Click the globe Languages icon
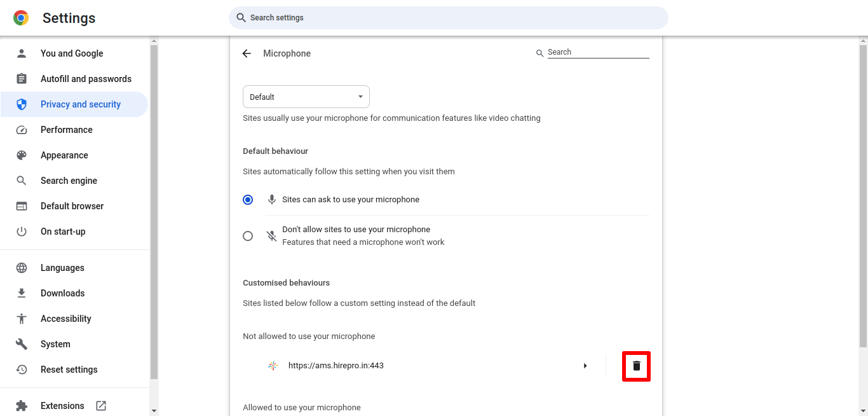Image resolution: width=868 pixels, height=416 pixels. 22,268
